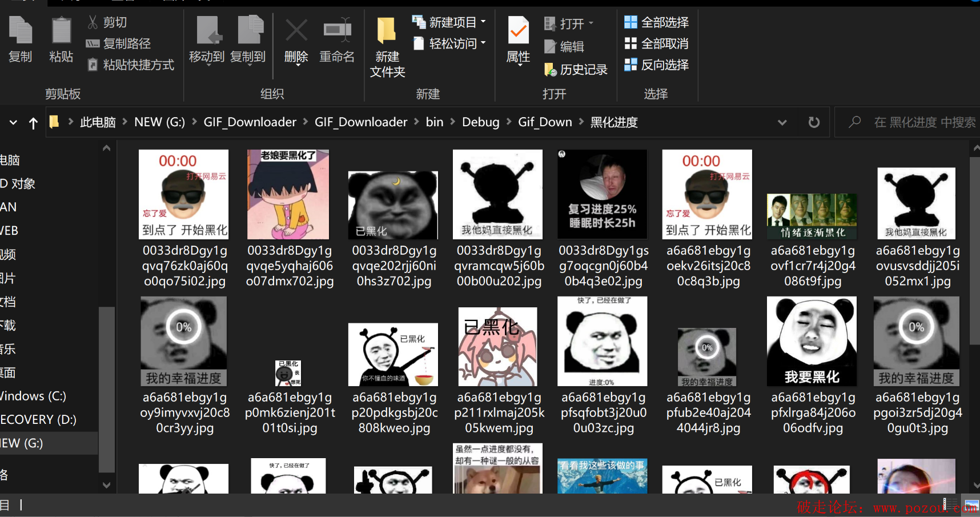Select RECOVERY (D:) in navigation pane
The width and height of the screenshot is (980, 517).
(38, 419)
